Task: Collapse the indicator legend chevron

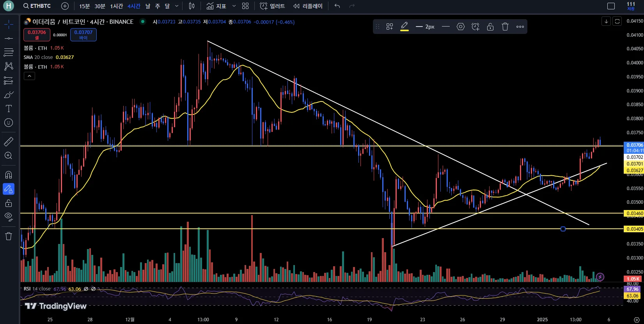Action: pos(29,76)
